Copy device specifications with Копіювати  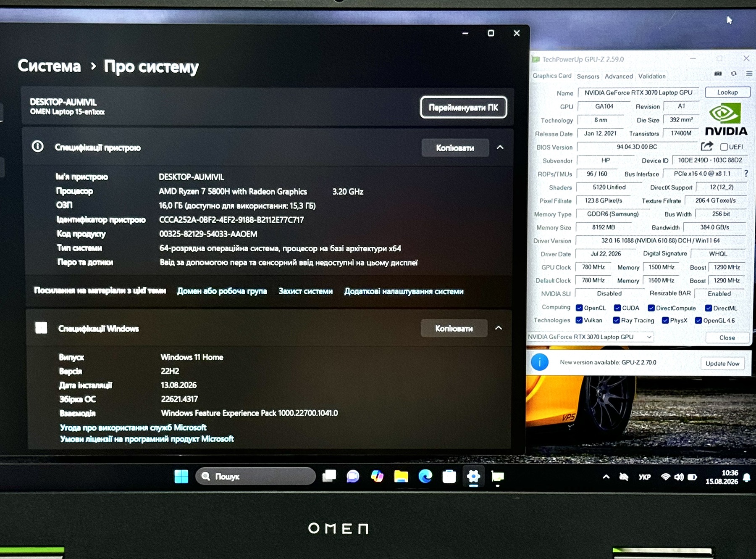455,148
